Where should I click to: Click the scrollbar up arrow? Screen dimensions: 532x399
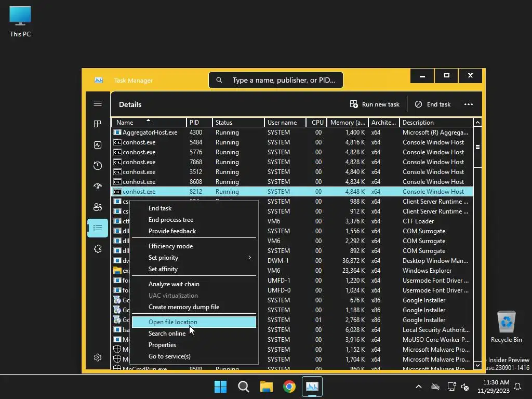pyautogui.click(x=477, y=123)
